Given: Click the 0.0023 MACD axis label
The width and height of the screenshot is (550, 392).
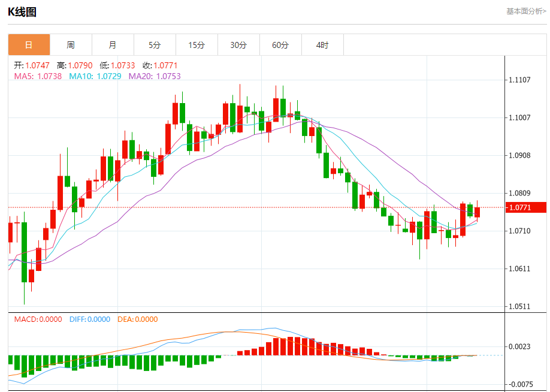Looking at the screenshot, I should pyautogui.click(x=519, y=346).
